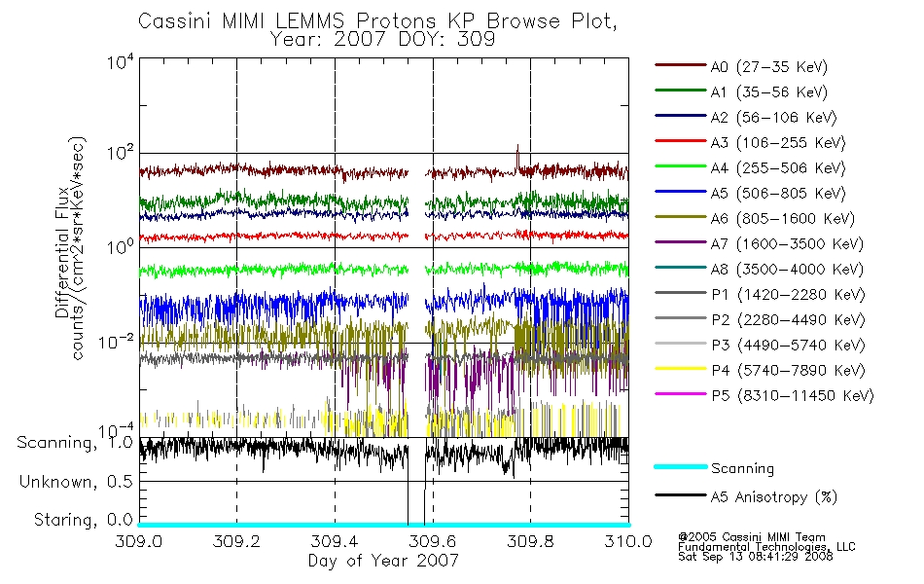
Task: Click the A1 (35-56 KeV) legend label
Action: tap(768, 92)
